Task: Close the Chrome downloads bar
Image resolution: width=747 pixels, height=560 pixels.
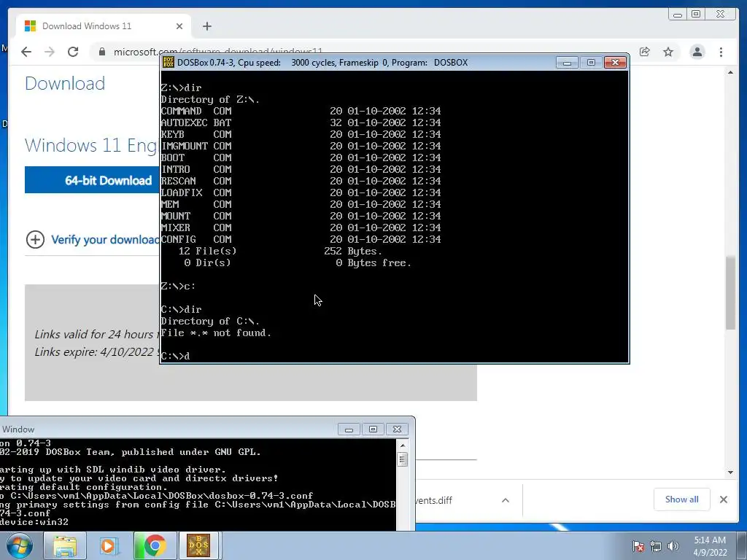Action: click(723, 499)
